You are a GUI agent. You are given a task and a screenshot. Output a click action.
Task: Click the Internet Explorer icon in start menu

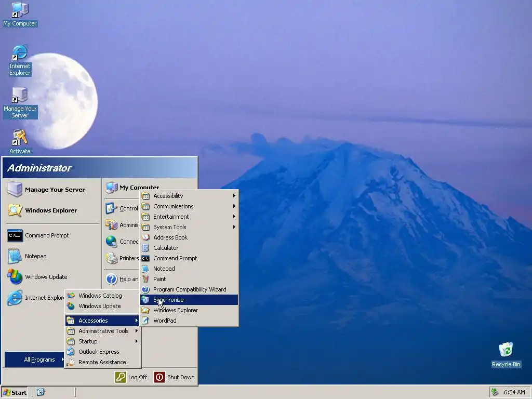15,298
